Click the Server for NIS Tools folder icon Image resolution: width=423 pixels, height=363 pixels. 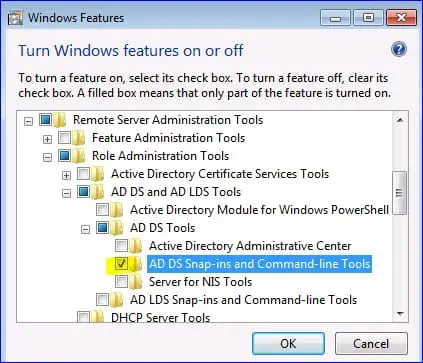(136, 282)
